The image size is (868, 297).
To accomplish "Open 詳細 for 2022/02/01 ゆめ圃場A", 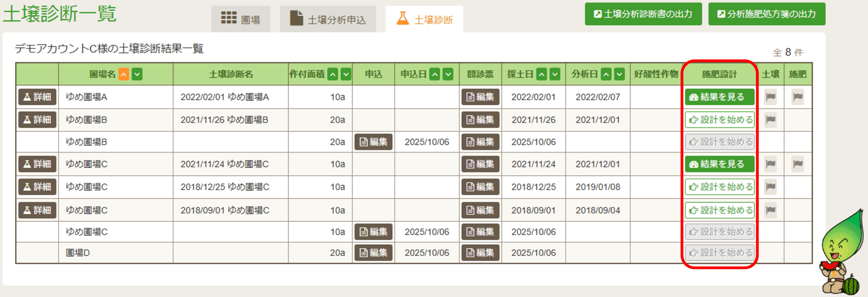I will point(37,97).
